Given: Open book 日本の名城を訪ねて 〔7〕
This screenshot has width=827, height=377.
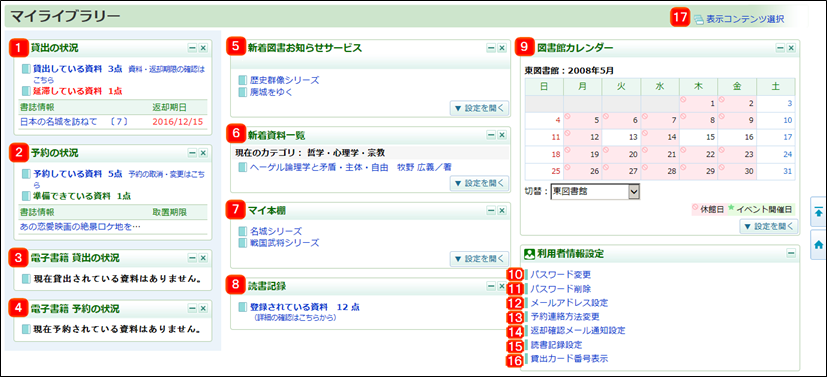Looking at the screenshot, I should 74,122.
